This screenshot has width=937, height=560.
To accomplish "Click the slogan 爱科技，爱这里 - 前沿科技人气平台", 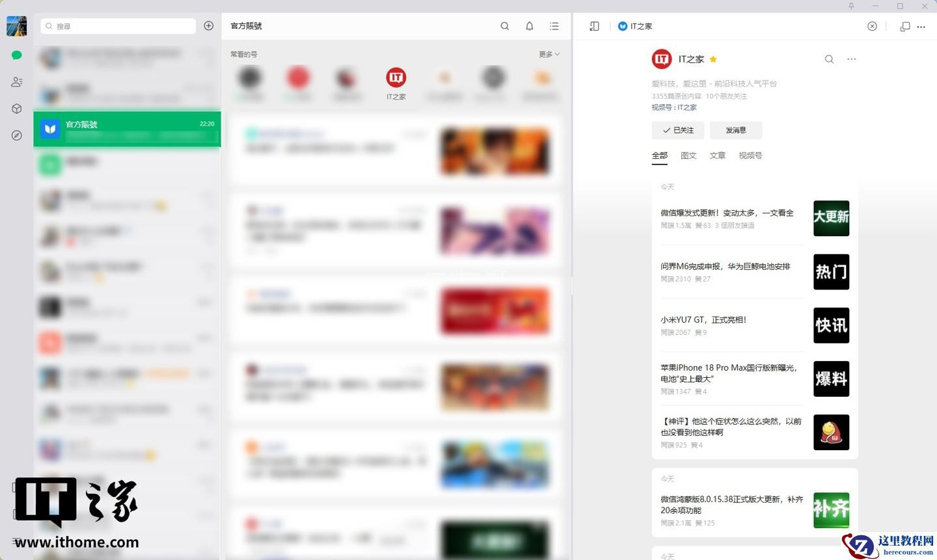I will coord(714,83).
